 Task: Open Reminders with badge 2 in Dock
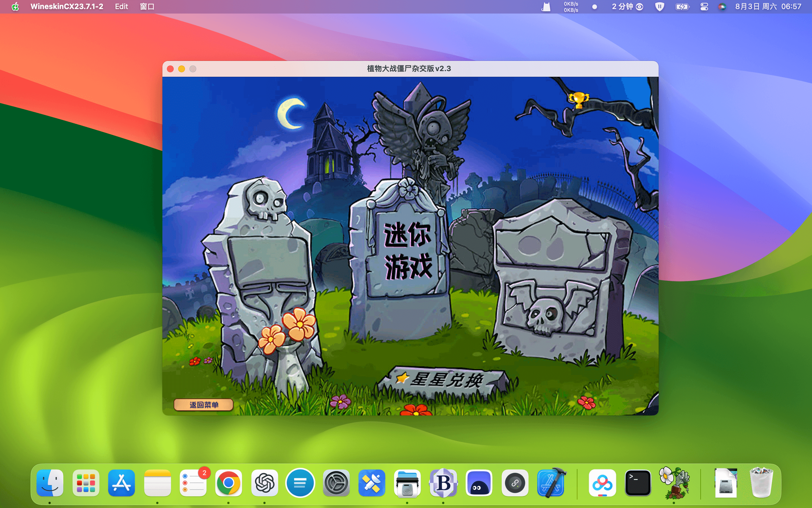(193, 483)
